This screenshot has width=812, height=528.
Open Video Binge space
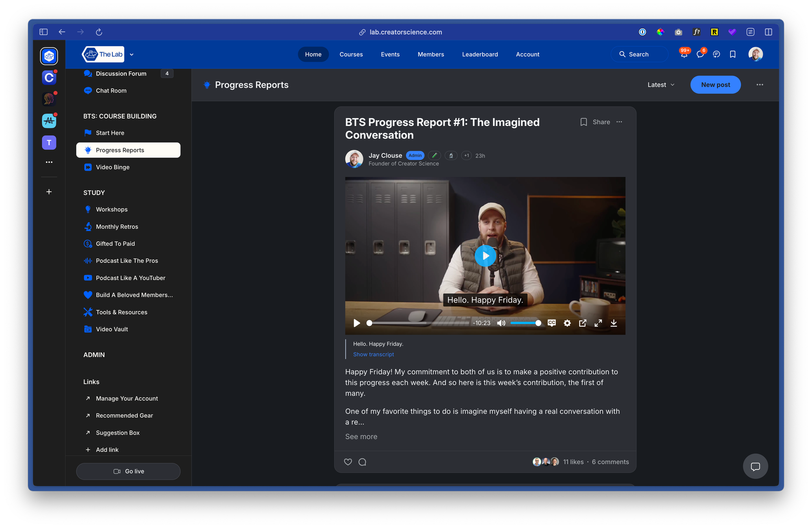pyautogui.click(x=128, y=167)
